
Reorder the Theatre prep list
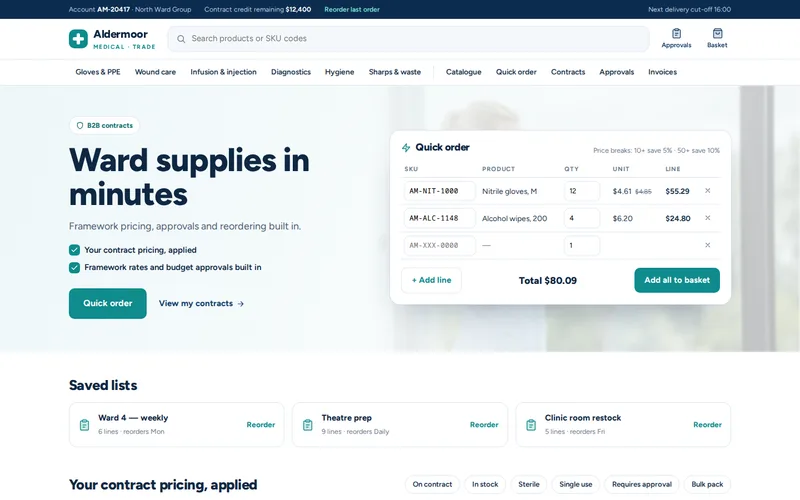pyautogui.click(x=484, y=424)
